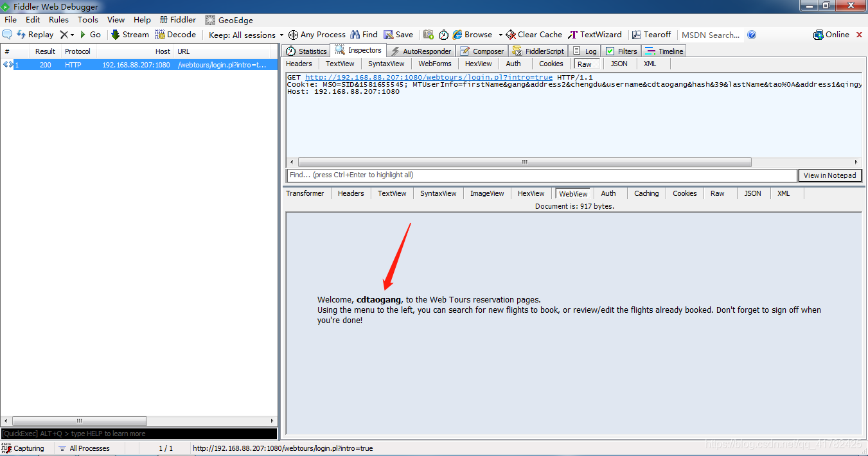Open the Remove sessions X dropdown

click(x=67, y=35)
